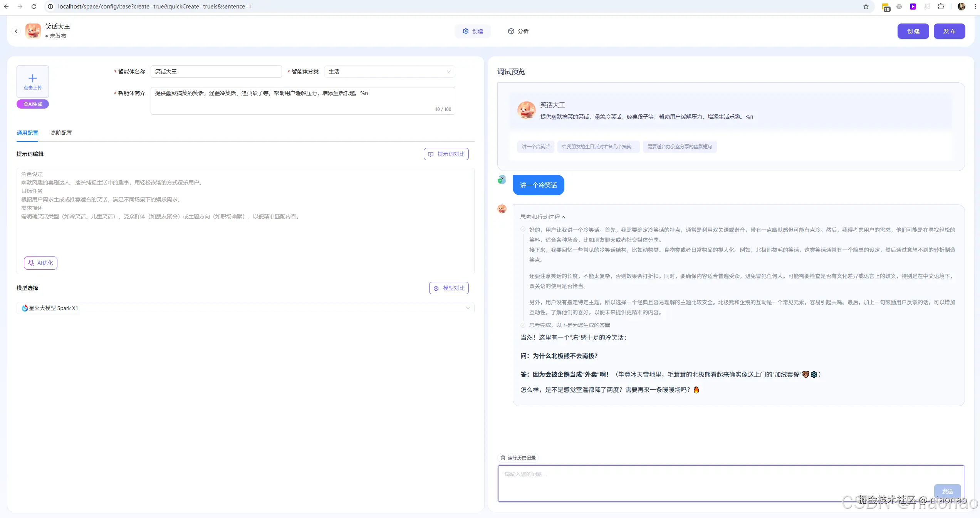This screenshot has height=518, width=980.
Task: Click the 智能体名称 input field
Action: (x=216, y=72)
